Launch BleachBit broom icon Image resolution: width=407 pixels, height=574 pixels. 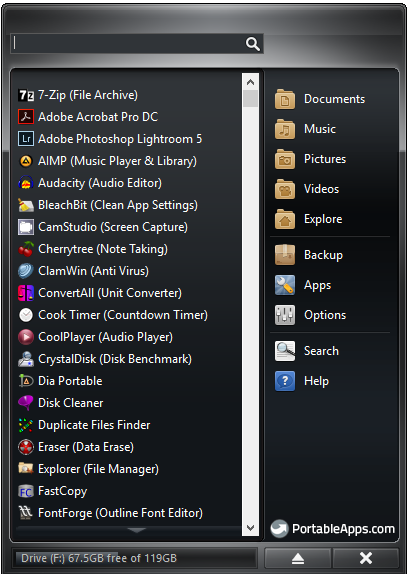click(x=26, y=205)
